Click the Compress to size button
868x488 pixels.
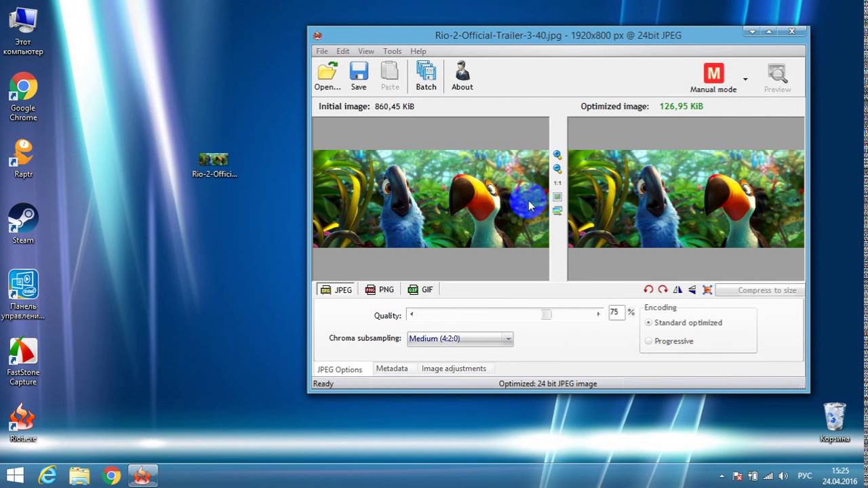click(760, 290)
